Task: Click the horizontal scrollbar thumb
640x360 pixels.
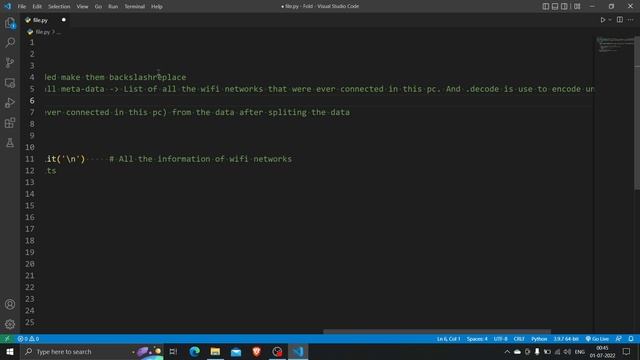Action: coord(437,331)
